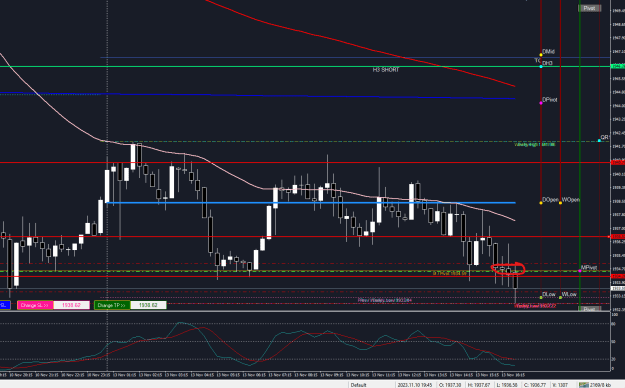Image resolution: width=625 pixels, height=388 pixels.
Task: Click the stop loss price input field
Action: [x=71, y=305]
